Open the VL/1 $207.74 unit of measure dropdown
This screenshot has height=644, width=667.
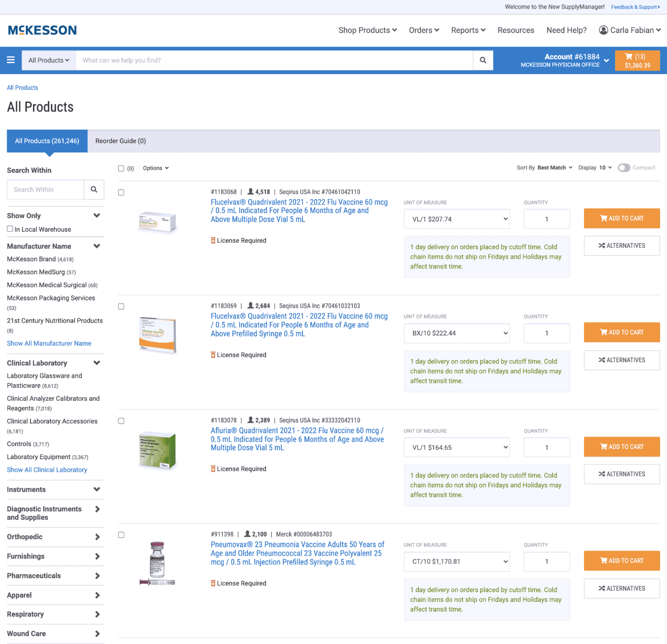[x=456, y=219]
